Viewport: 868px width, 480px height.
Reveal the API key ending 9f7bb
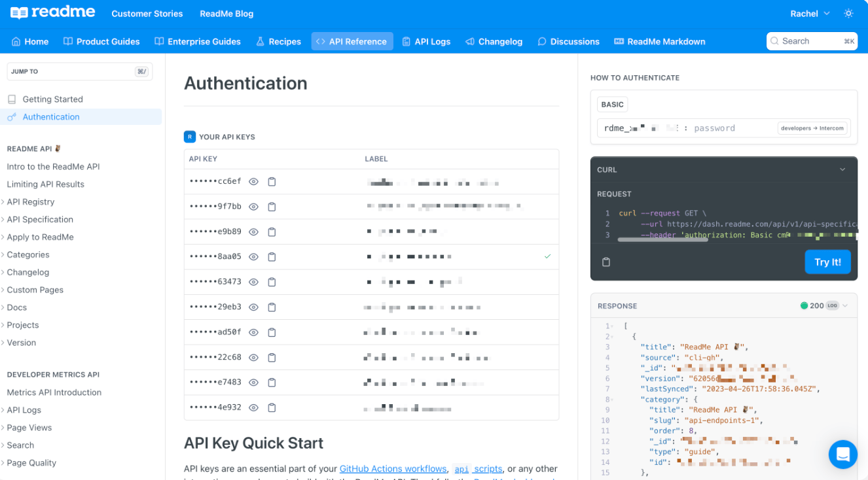[x=253, y=207]
